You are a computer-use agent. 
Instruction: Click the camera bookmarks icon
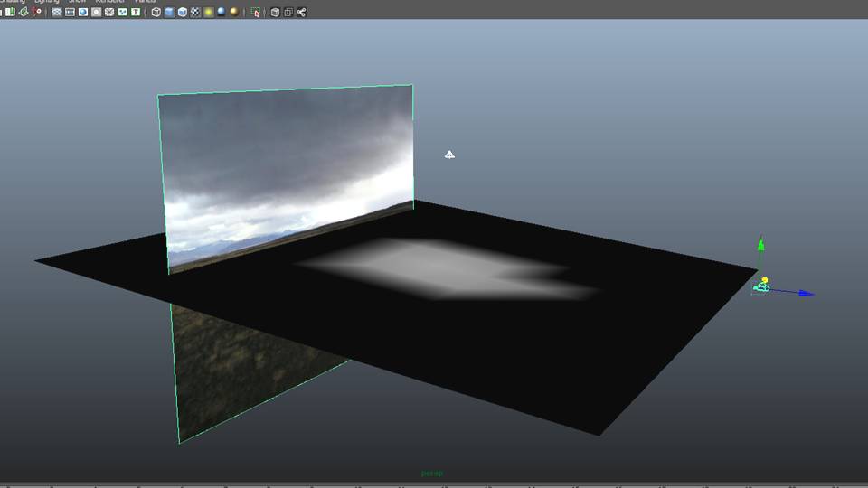click(11, 12)
